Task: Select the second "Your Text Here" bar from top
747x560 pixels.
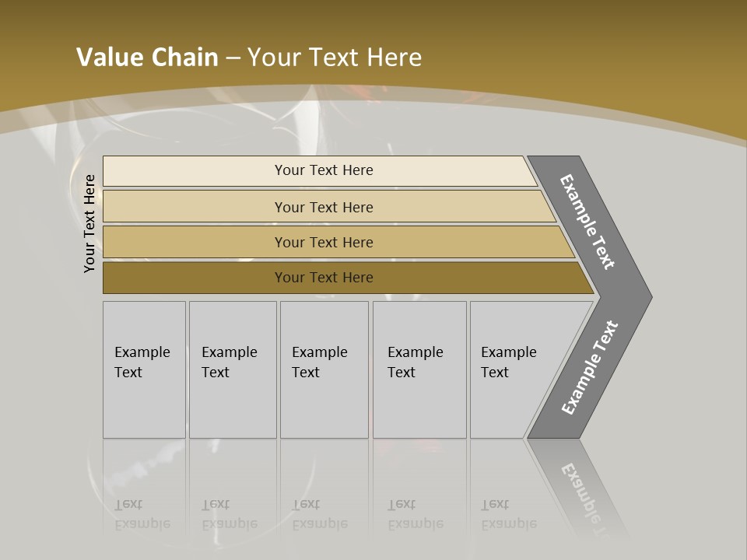Action: pyautogui.click(x=324, y=207)
